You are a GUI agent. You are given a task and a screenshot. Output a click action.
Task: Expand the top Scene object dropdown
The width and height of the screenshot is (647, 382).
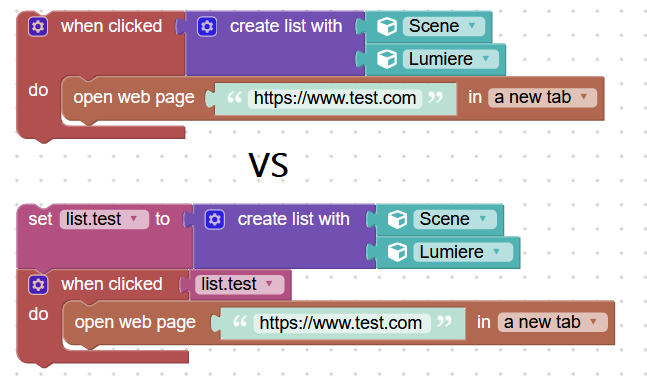pos(444,26)
